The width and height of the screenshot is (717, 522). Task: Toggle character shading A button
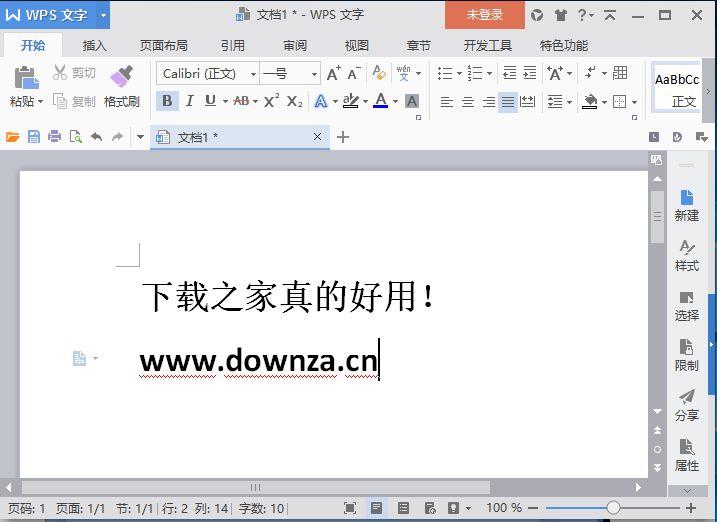tap(412, 101)
